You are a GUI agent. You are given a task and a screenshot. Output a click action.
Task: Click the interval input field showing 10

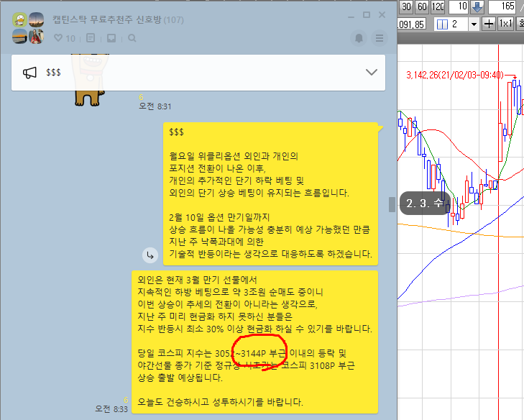tap(459, 6)
